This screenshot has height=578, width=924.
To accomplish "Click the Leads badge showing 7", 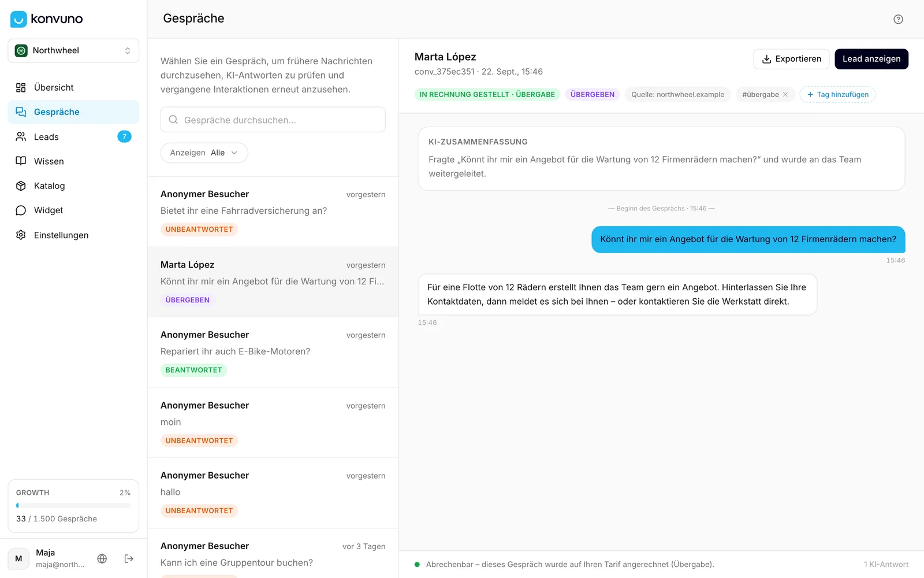I will pyautogui.click(x=124, y=136).
